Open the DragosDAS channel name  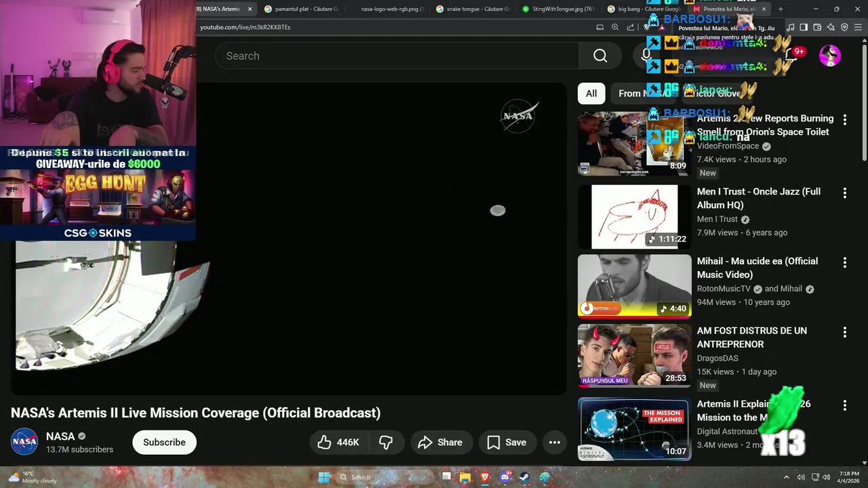[717, 359]
